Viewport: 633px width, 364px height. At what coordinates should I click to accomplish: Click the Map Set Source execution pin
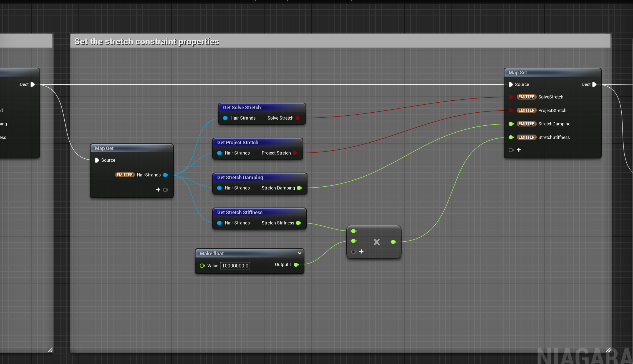[511, 84]
